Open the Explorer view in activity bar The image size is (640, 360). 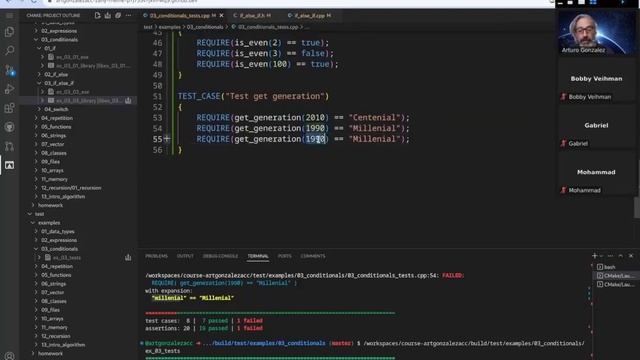click(x=9, y=32)
